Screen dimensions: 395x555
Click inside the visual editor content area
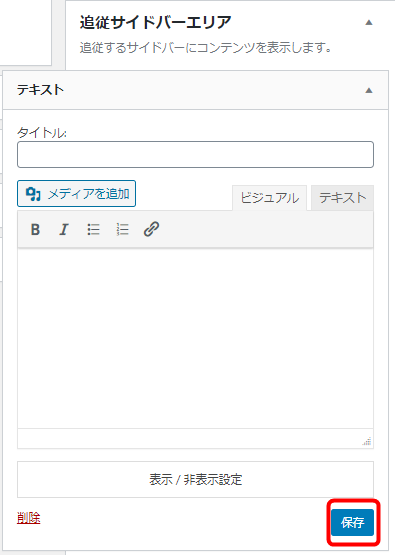coord(195,338)
